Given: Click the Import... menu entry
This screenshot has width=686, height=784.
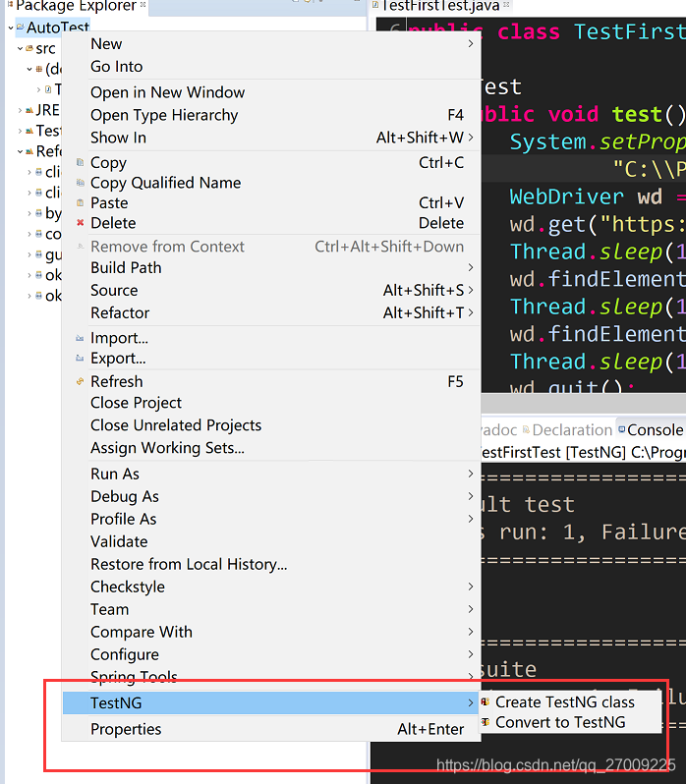Looking at the screenshot, I should tap(271, 338).
